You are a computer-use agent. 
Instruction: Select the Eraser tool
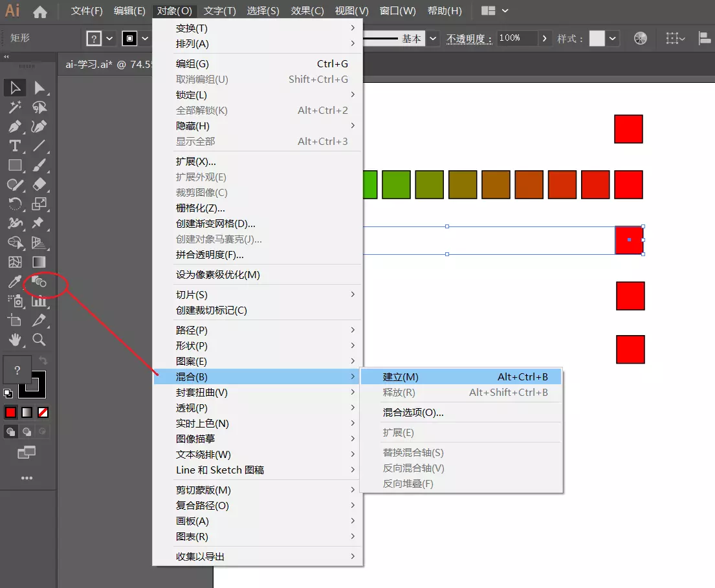39,184
